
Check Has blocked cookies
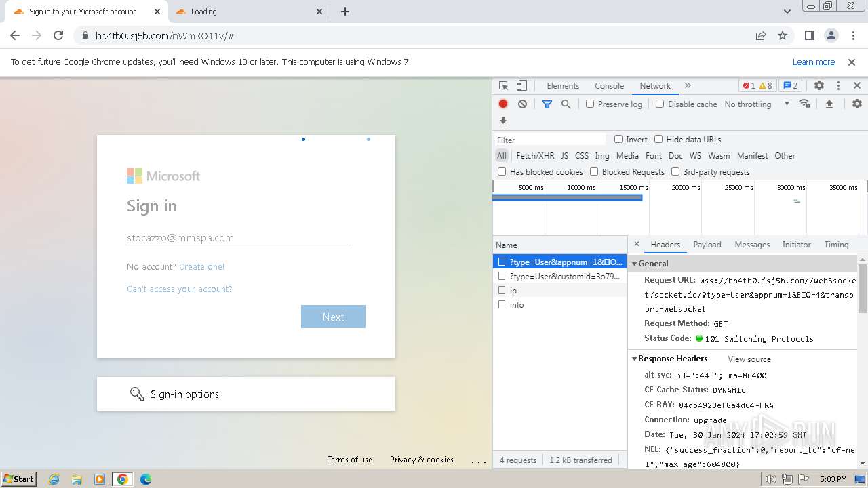[x=502, y=171]
